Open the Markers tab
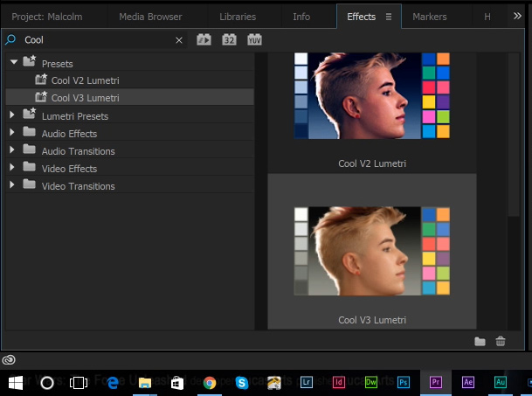The height and width of the screenshot is (396, 532). (x=430, y=17)
